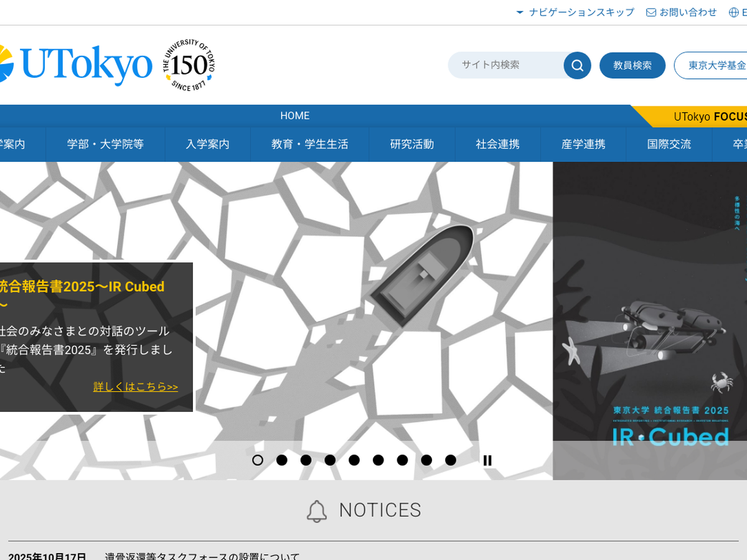Select the first carousel slide dot
747x560 pixels.
click(258, 460)
